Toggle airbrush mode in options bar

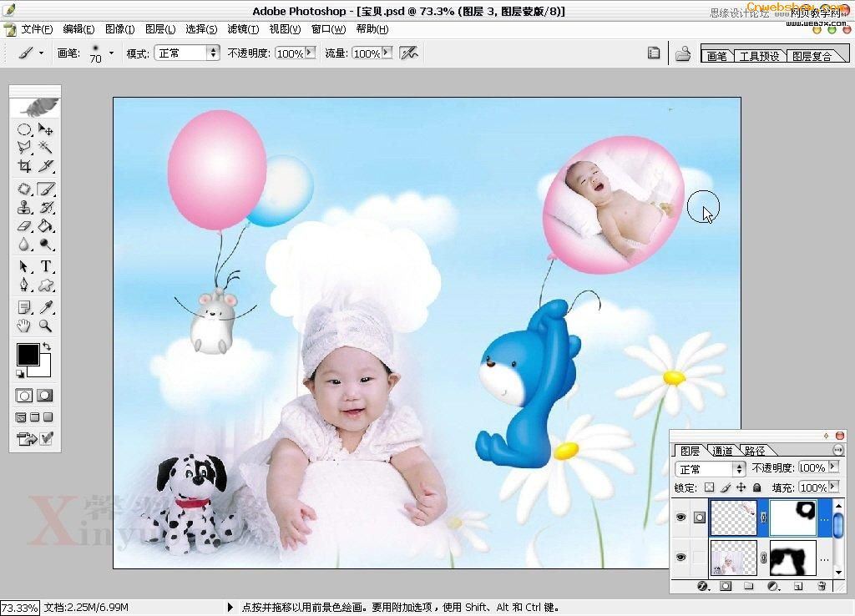pyautogui.click(x=409, y=53)
